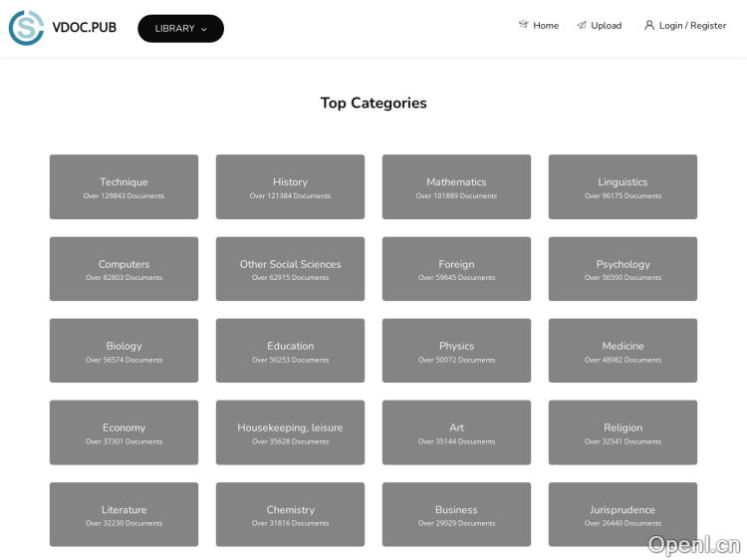Open the Medicine category card
This screenshot has width=747, height=560.
click(x=622, y=351)
